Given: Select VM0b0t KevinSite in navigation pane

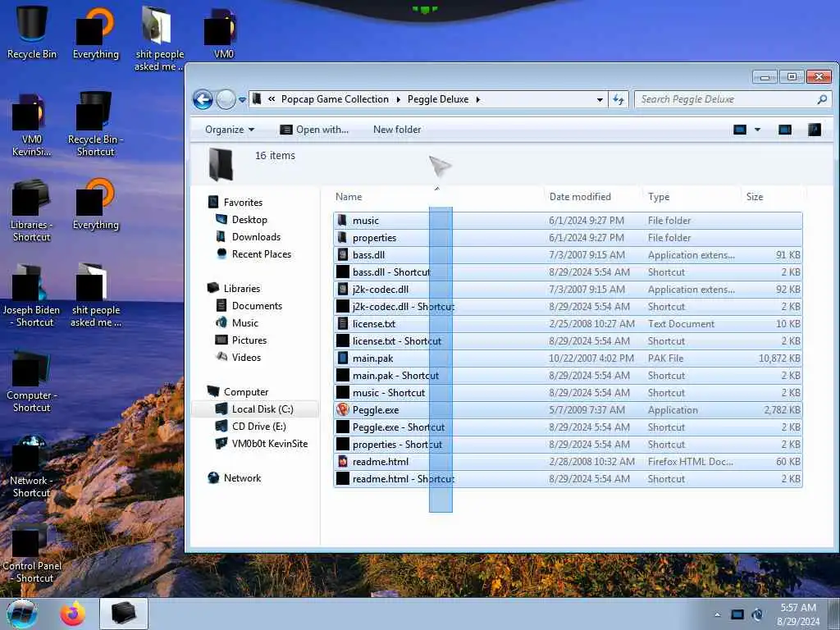Looking at the screenshot, I should [x=269, y=444].
